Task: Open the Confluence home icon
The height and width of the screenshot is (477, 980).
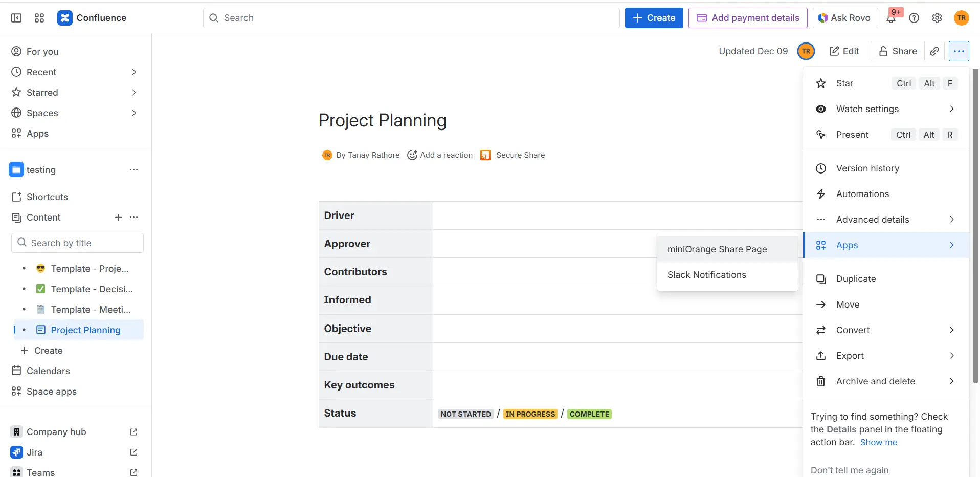Action: (x=65, y=17)
